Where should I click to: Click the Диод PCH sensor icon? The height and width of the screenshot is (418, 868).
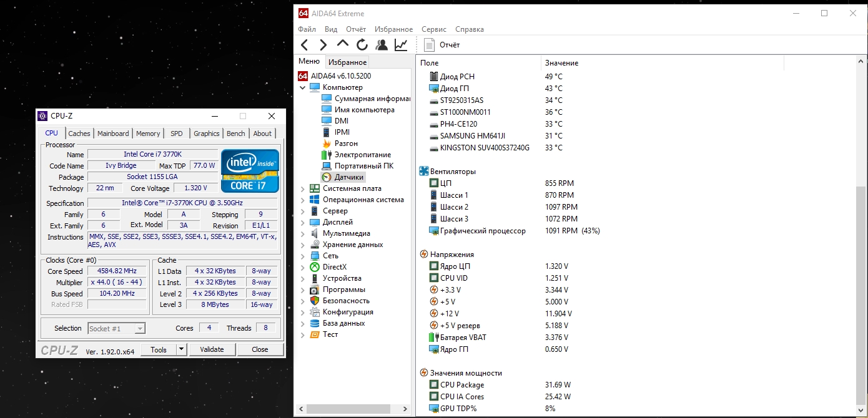[434, 77]
